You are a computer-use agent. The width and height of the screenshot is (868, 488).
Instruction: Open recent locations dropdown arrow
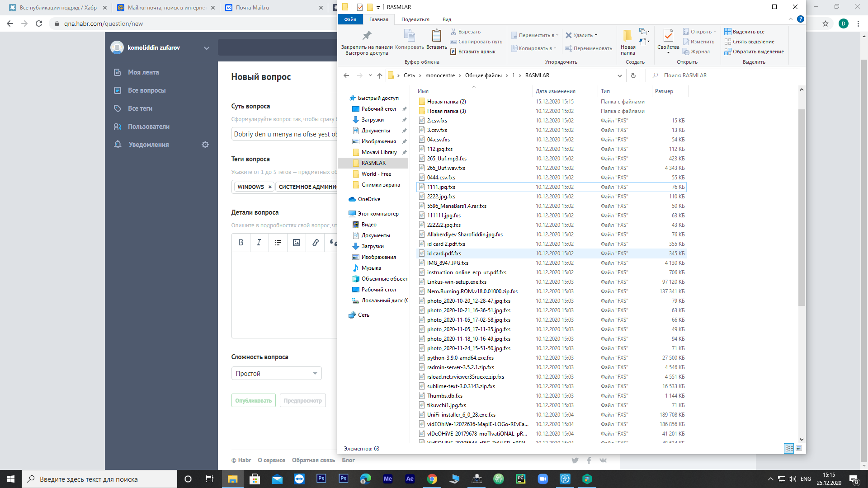point(370,75)
